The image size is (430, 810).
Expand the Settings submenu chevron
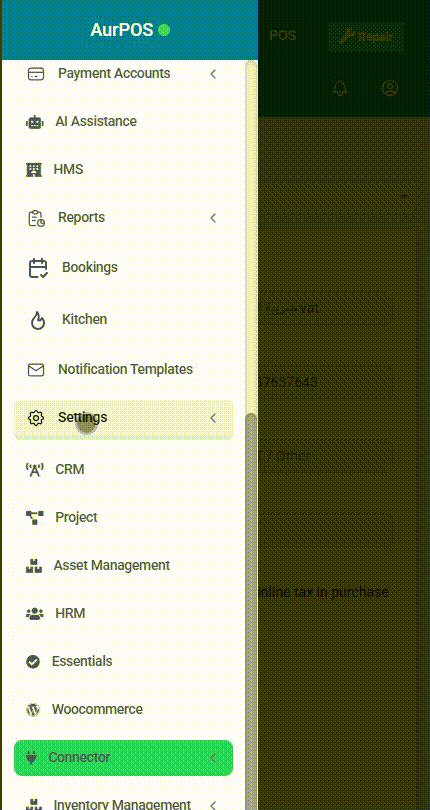click(x=213, y=418)
